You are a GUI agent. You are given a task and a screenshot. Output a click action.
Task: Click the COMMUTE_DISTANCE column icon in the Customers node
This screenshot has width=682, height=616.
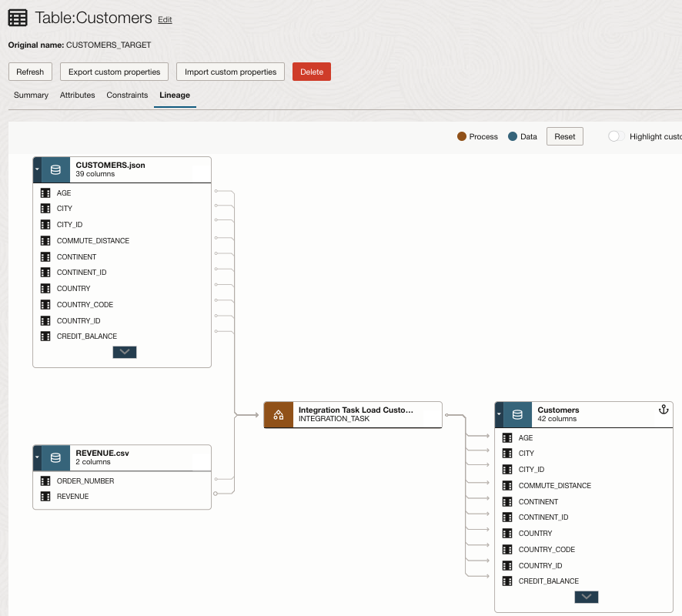point(507,486)
